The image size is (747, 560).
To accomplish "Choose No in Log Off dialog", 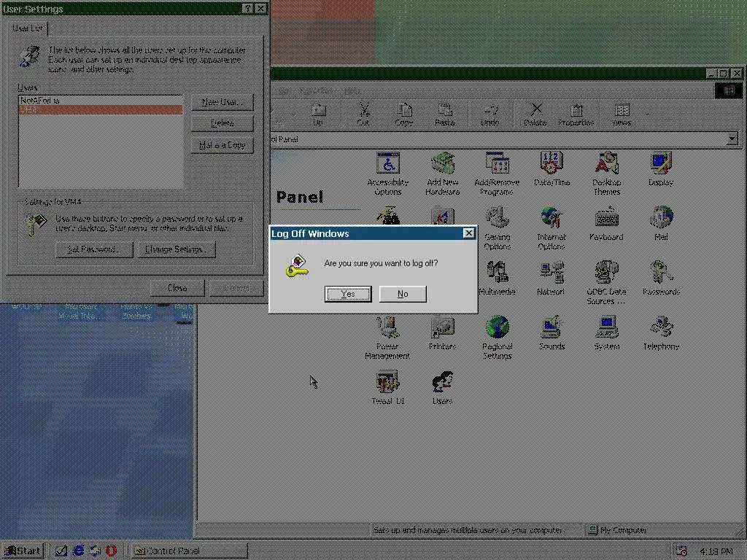I will (x=403, y=294).
